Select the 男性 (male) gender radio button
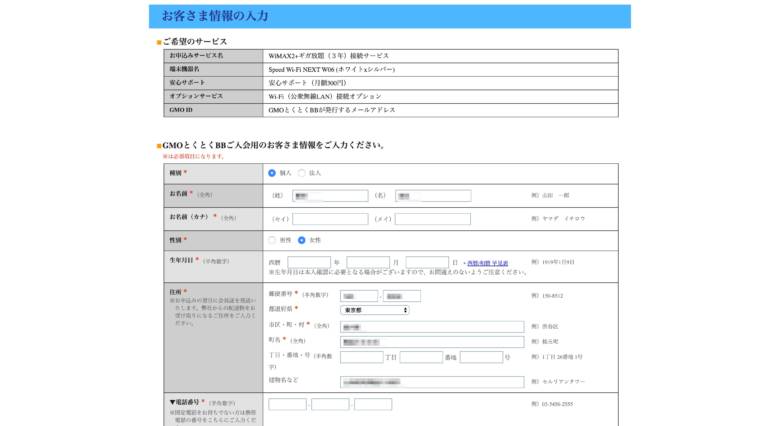Screen dimensions: 780x426 coord(272,240)
